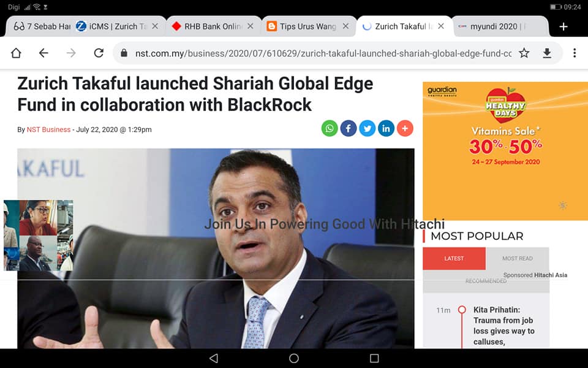Tap the Wi-Fi status icon

coord(37,7)
